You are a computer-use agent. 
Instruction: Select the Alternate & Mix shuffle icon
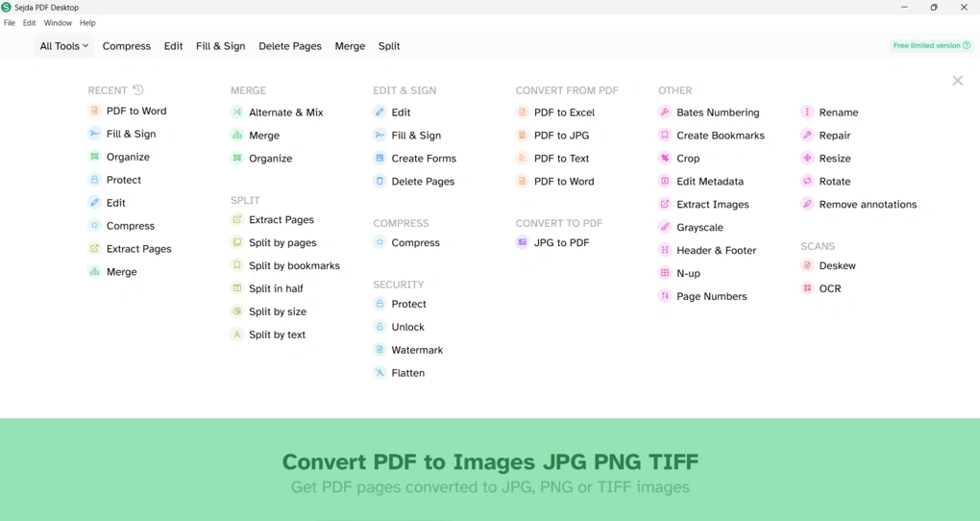[237, 112]
